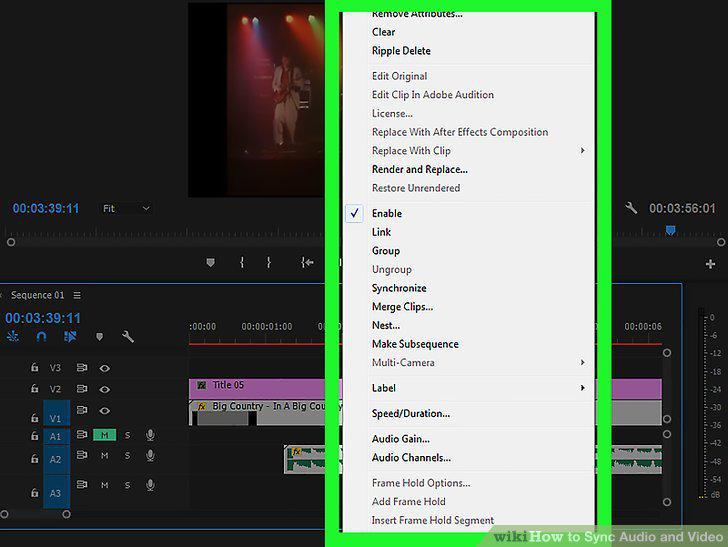Image resolution: width=728 pixels, height=547 pixels.
Task: Toggle the lock icon on track V3
Action: coord(34,368)
